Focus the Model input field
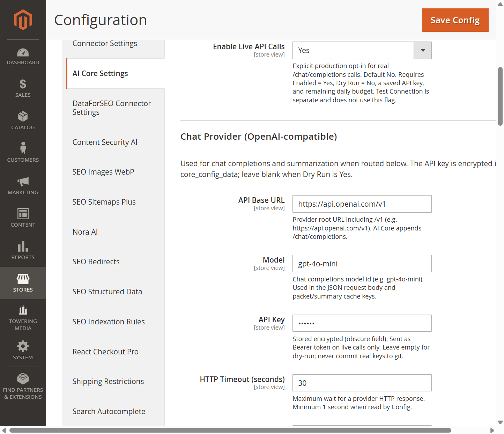 point(362,264)
